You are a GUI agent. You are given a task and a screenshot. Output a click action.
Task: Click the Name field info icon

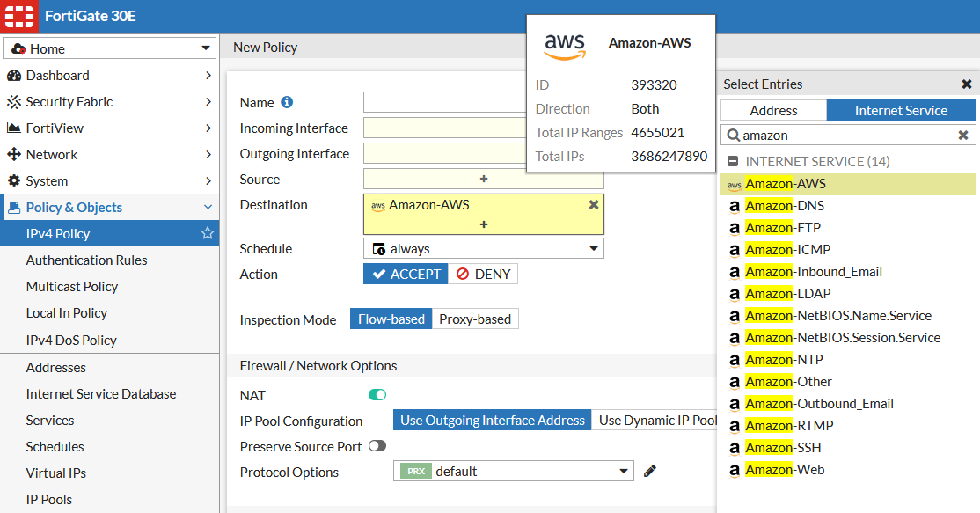coord(287,103)
